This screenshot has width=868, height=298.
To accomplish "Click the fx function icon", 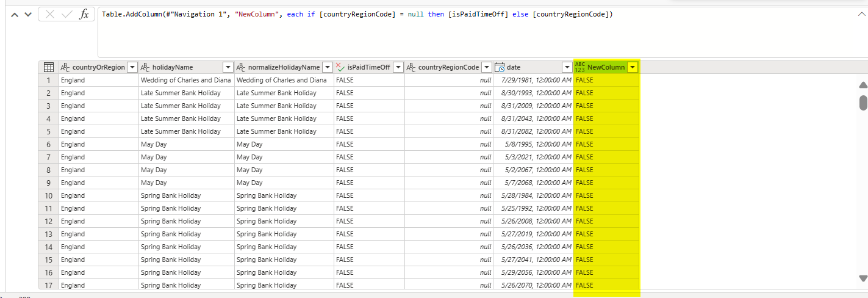I will coord(84,14).
